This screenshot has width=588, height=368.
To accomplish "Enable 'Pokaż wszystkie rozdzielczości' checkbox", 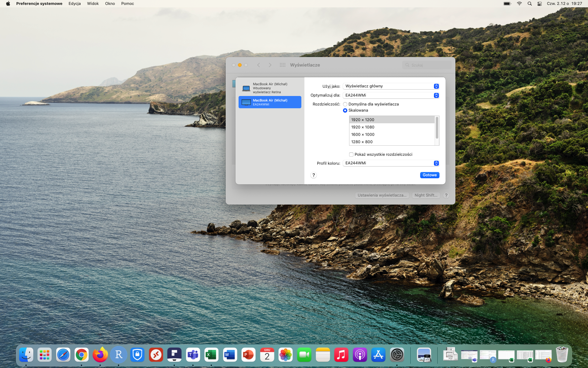I will (351, 155).
